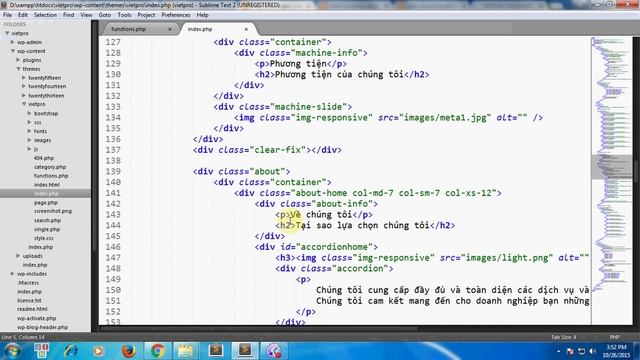This screenshot has height=360, width=640.
Task: Expand the js folder
Action: 29,149
